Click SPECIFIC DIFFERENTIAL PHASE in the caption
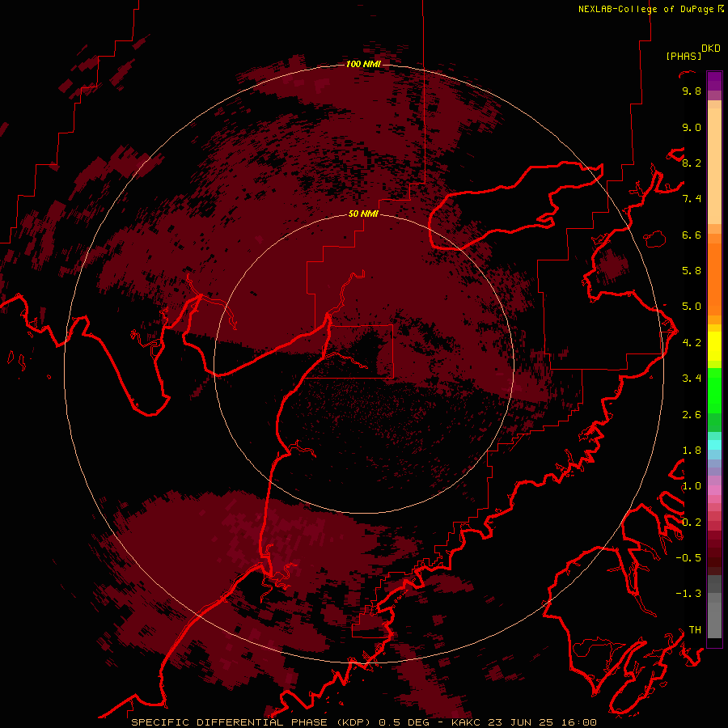 click(230, 722)
